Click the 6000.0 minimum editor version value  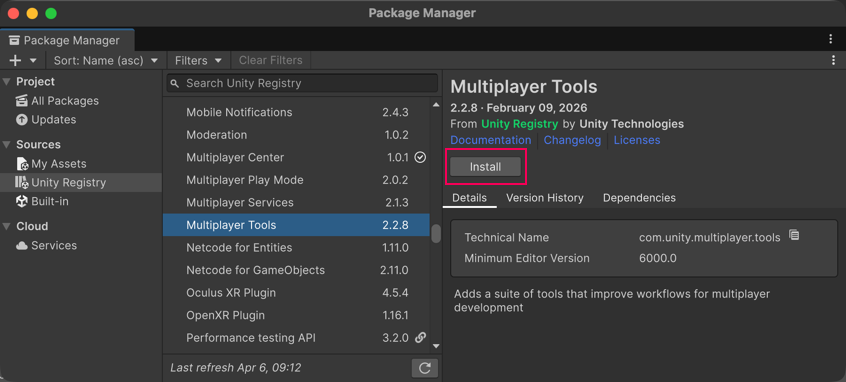pyautogui.click(x=658, y=258)
